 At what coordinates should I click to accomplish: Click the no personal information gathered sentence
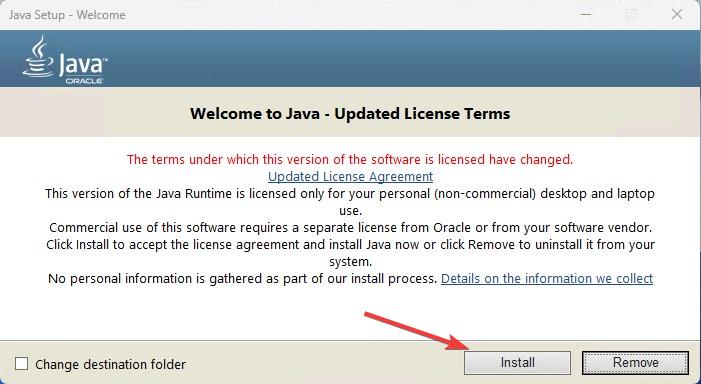pyautogui.click(x=242, y=279)
